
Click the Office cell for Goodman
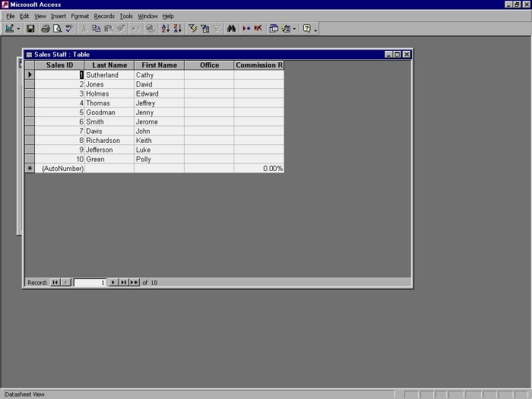209,112
